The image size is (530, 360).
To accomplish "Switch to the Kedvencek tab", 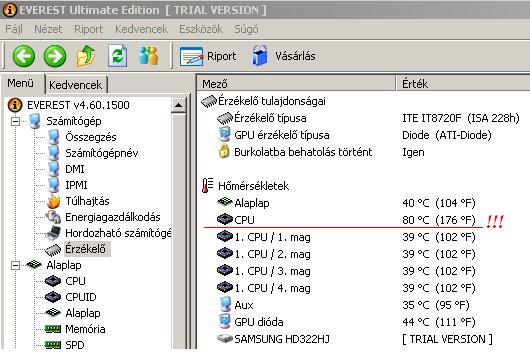I will click(x=75, y=85).
